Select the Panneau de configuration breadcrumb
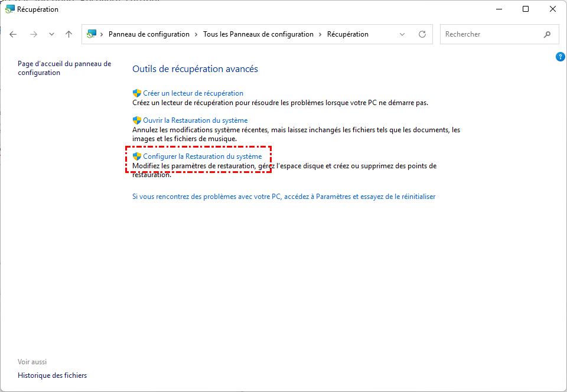567x392 pixels. [149, 34]
